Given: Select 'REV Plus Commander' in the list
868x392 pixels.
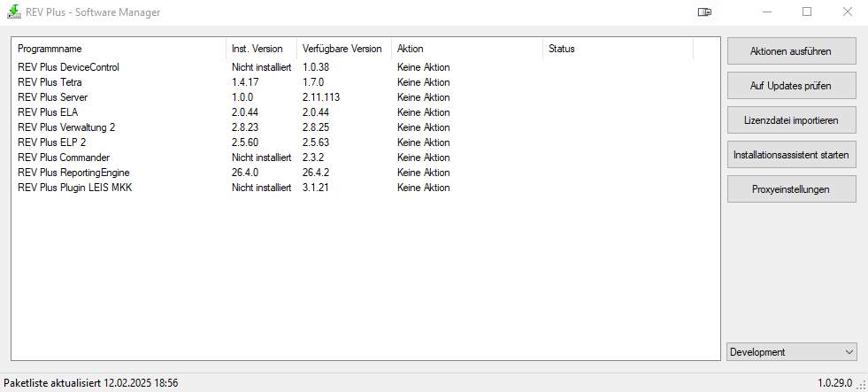Looking at the screenshot, I should 62,158.
